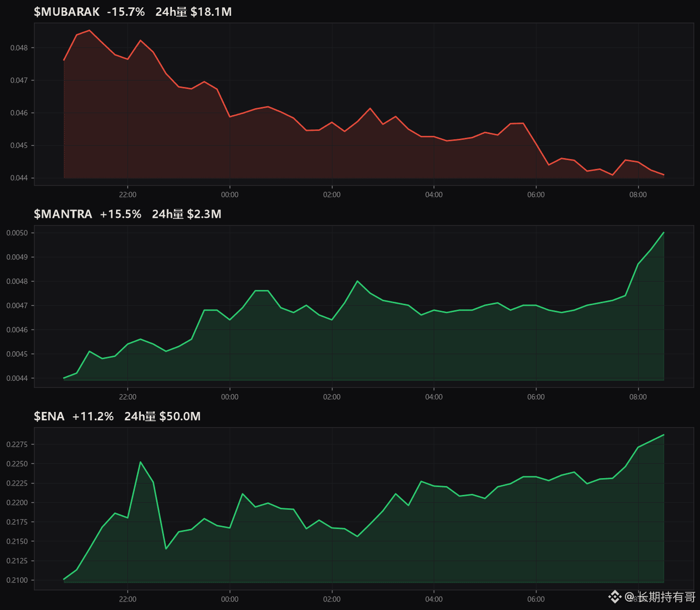This screenshot has width=700, height=610.
Task: Click the 00:00 tick on MUBARAK chart
Action: [x=230, y=195]
